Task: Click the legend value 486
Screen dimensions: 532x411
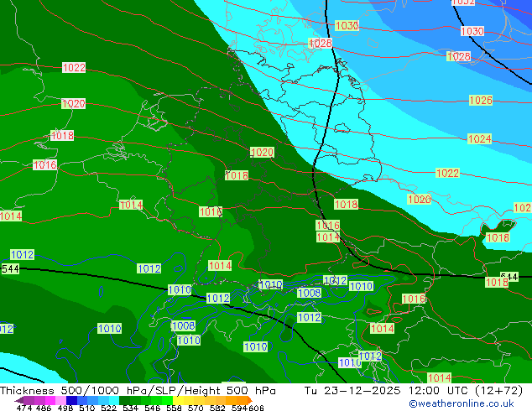Action: pos(44,408)
